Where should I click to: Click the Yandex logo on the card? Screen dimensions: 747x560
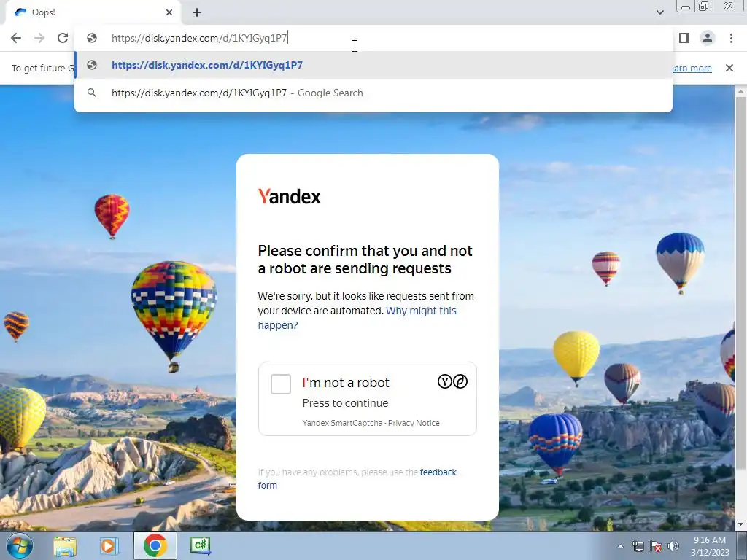click(289, 196)
